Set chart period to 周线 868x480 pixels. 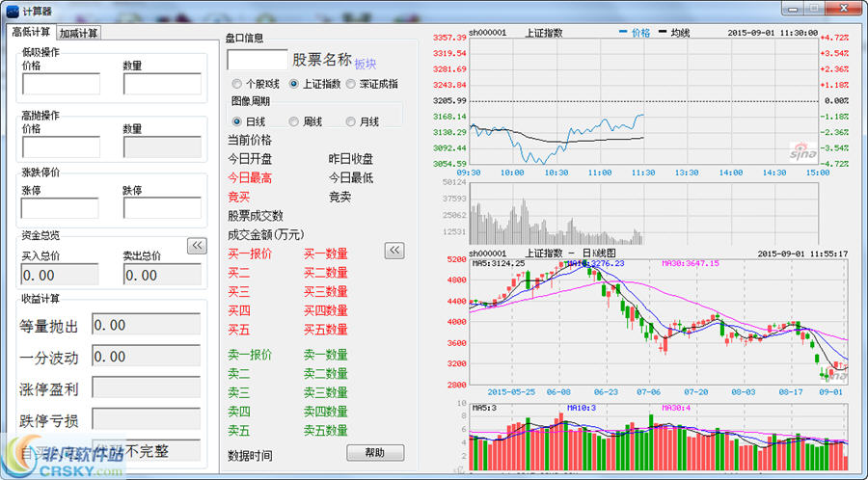click(294, 121)
